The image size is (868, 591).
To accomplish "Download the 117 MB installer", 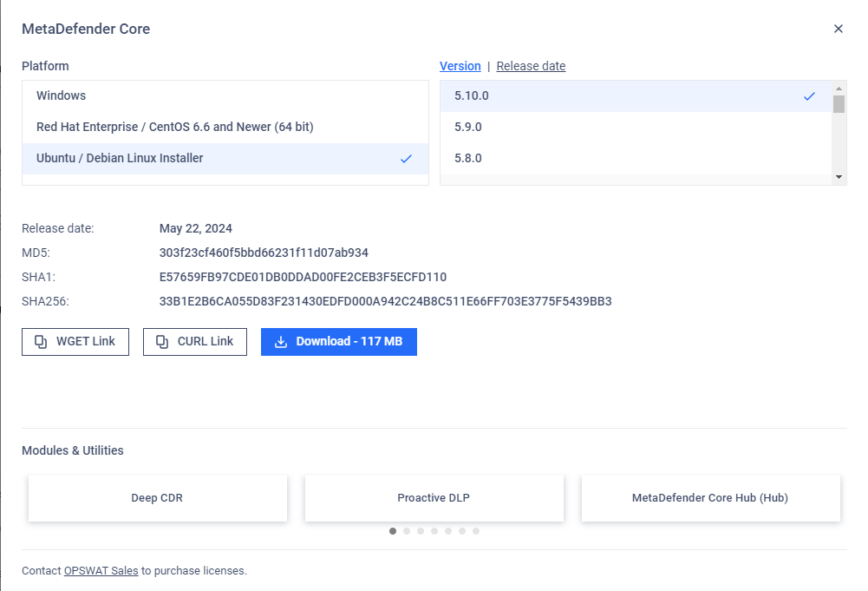I will tap(339, 342).
